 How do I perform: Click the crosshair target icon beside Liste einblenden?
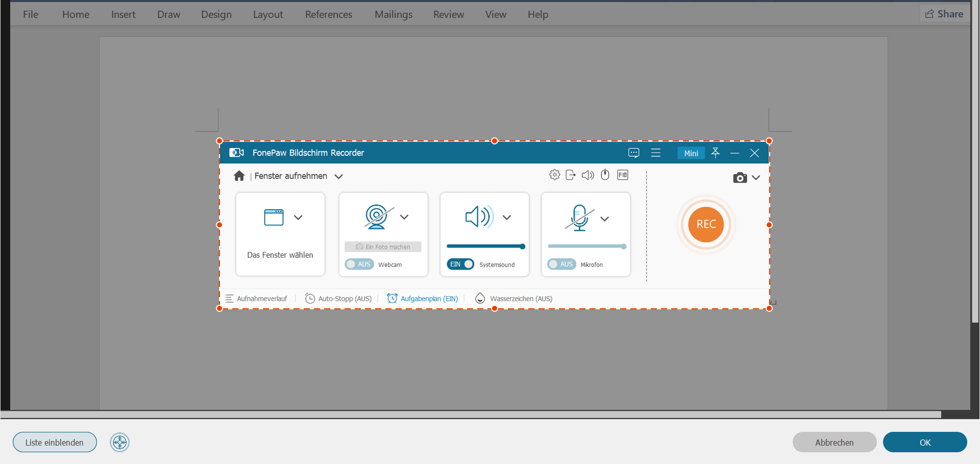click(119, 442)
